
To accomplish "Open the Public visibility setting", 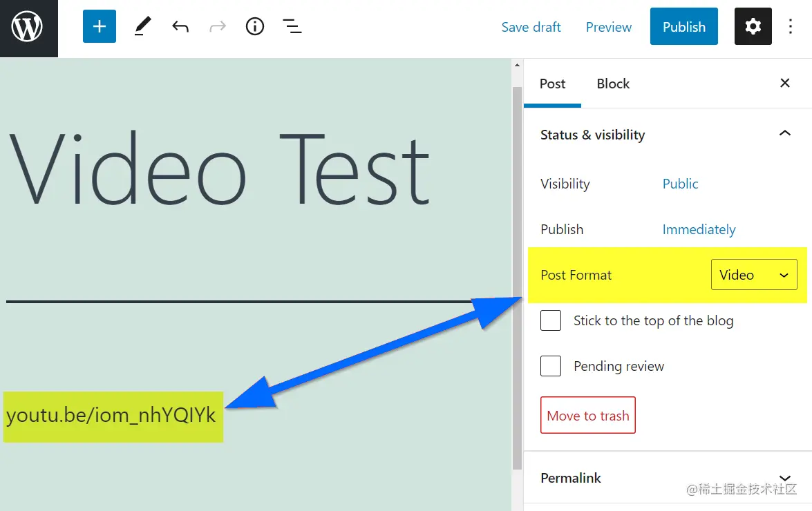I will tap(679, 184).
